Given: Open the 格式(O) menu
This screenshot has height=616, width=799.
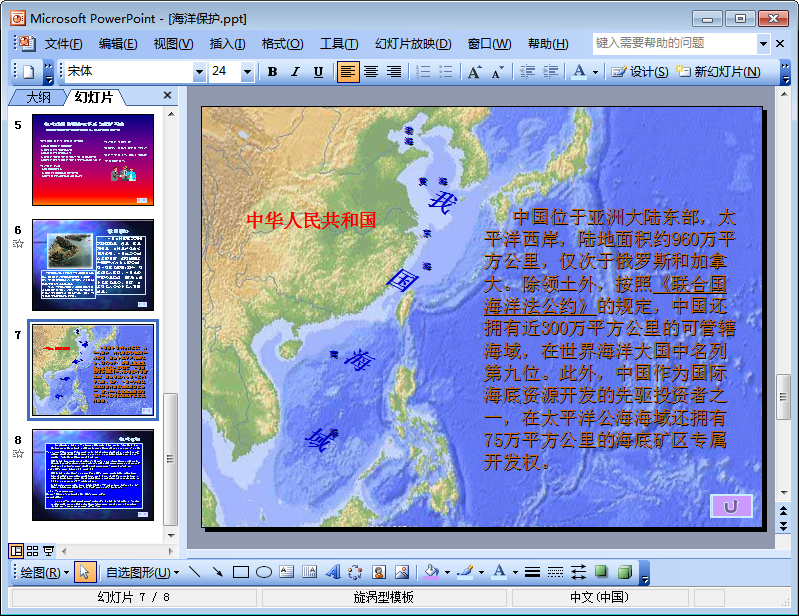Looking at the screenshot, I should pos(282,44).
